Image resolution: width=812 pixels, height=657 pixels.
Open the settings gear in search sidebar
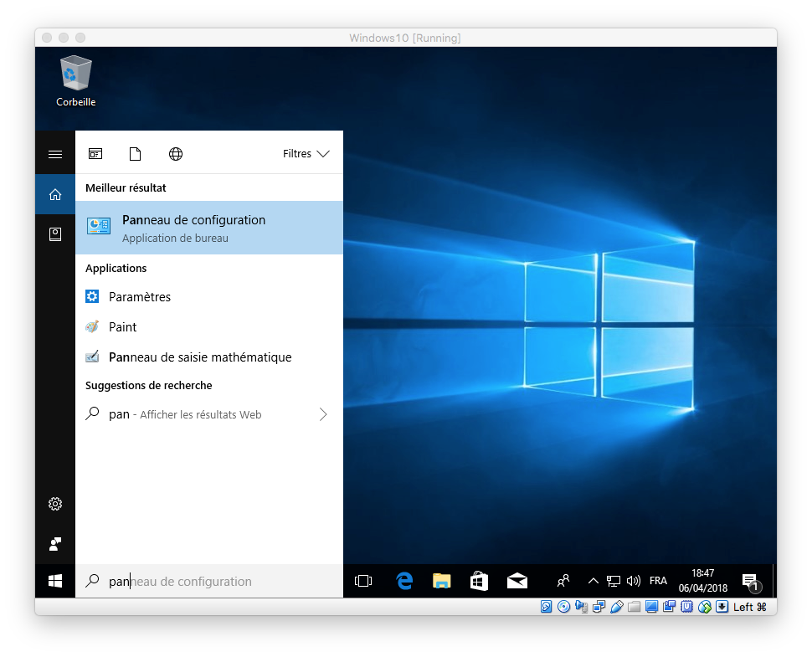click(x=55, y=504)
